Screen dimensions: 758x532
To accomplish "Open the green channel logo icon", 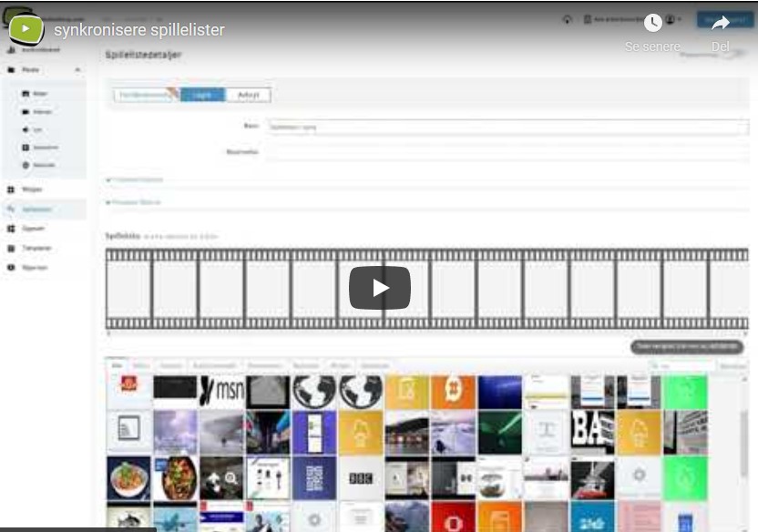I will click(x=26, y=28).
